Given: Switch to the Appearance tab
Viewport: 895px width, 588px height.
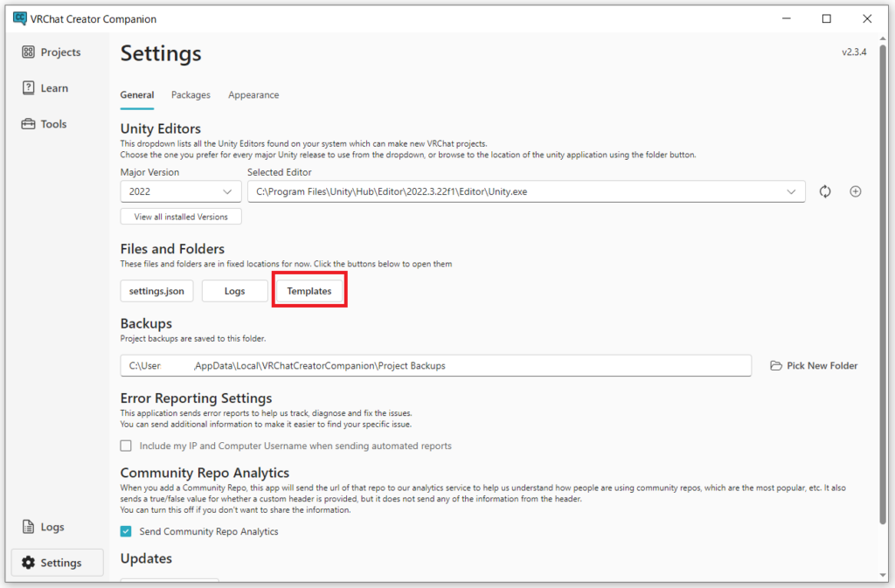Looking at the screenshot, I should pos(253,95).
